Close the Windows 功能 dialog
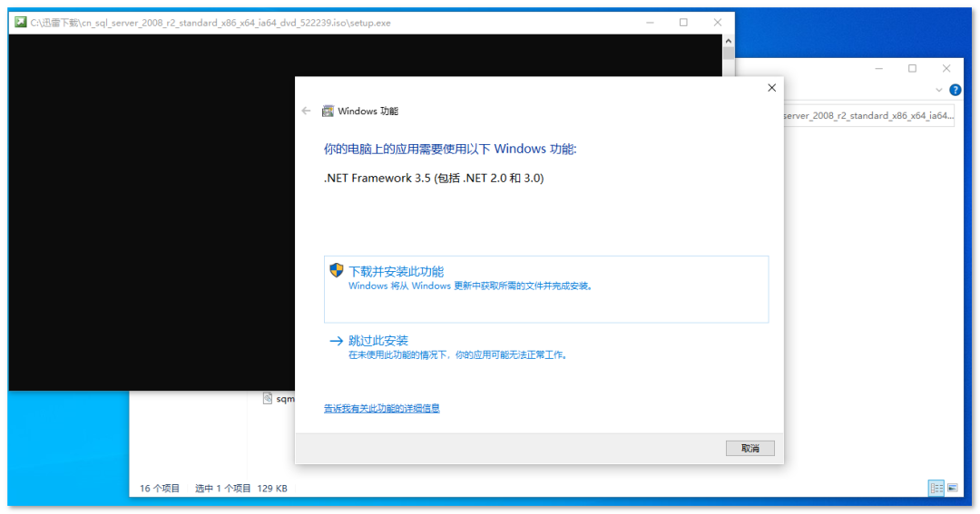The height and width of the screenshot is (514, 980). (771, 88)
